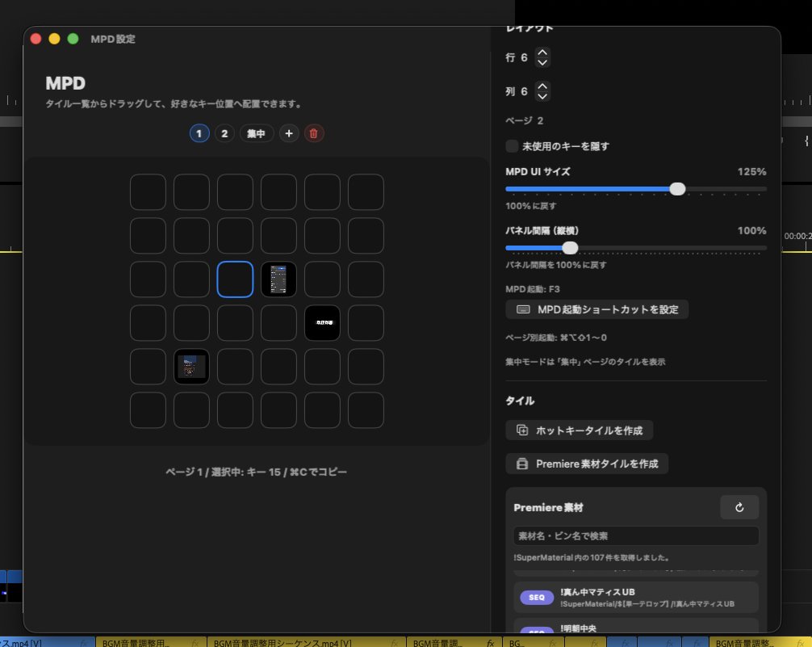Viewport: 812px width, 647px height.
Task: Close the MPD設定 window
Action: [36, 39]
